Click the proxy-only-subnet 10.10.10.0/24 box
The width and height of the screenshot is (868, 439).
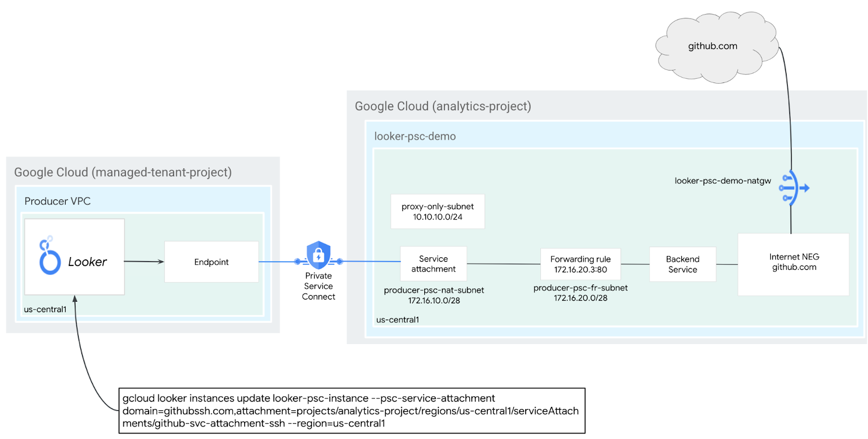[437, 212]
